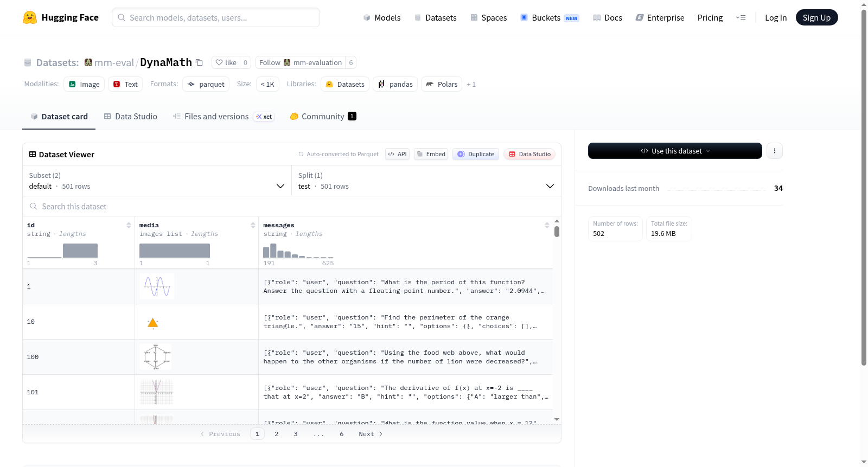Open the orange triangle thumbnail in row 10
This screenshot has height=467, width=868.
point(153,323)
